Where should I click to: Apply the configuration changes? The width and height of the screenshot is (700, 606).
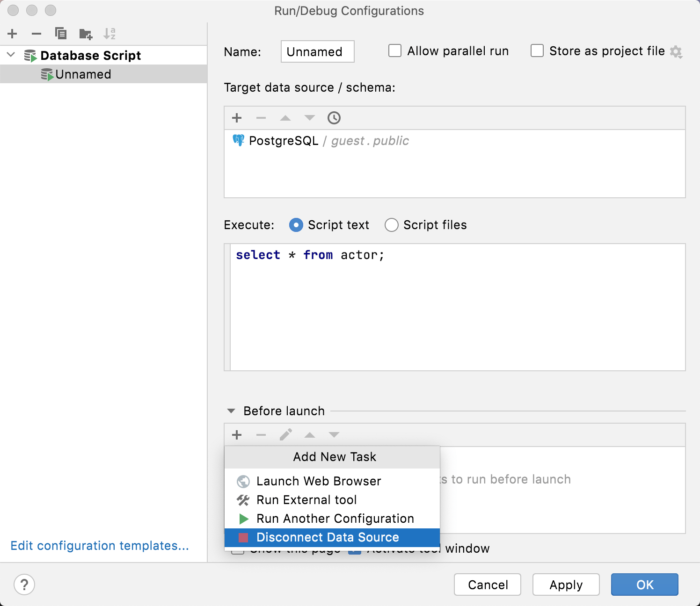click(x=566, y=584)
